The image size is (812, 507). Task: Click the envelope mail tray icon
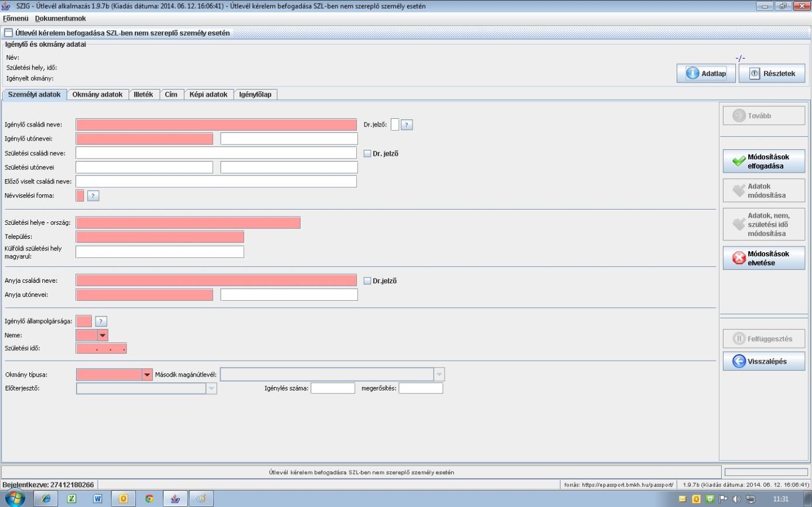[x=683, y=499]
